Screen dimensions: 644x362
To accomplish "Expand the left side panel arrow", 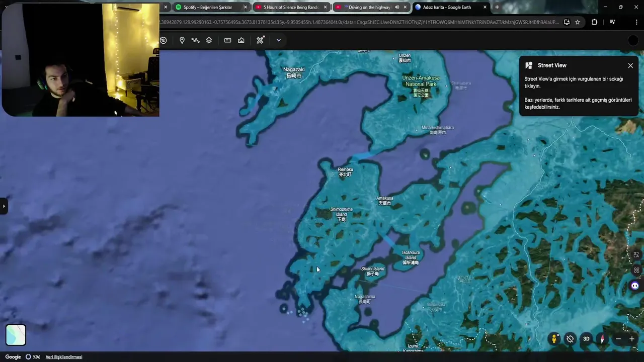I will pos(4,206).
